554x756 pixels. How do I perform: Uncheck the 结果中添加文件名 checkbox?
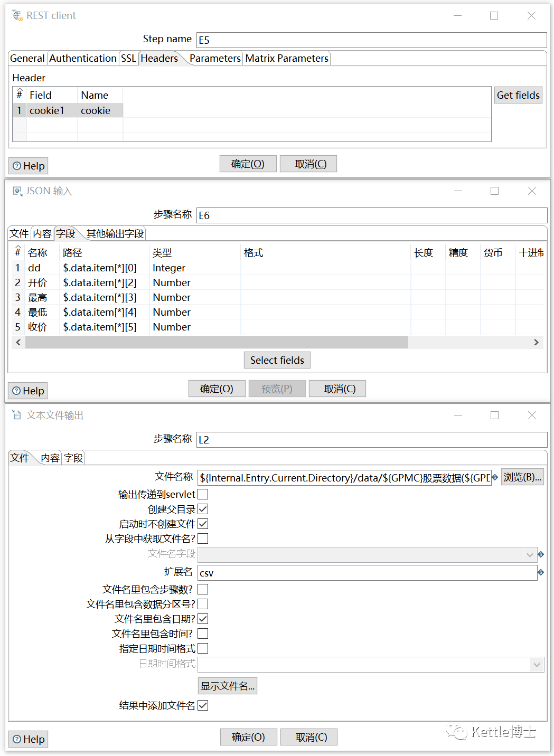click(x=203, y=705)
